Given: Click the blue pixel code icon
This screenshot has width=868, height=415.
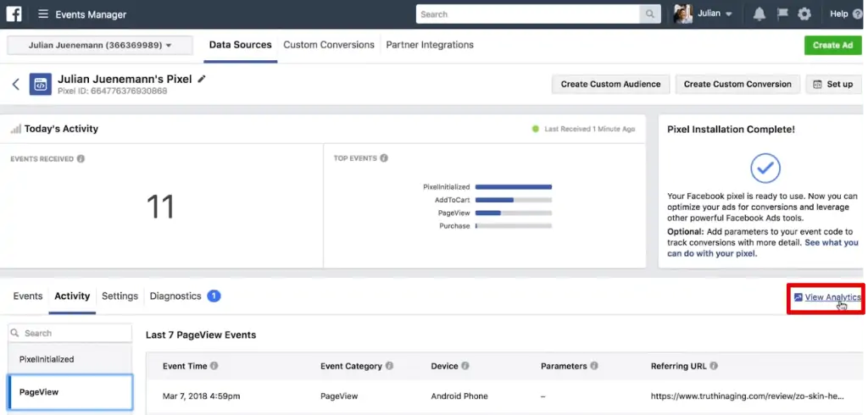Looking at the screenshot, I should click(41, 84).
